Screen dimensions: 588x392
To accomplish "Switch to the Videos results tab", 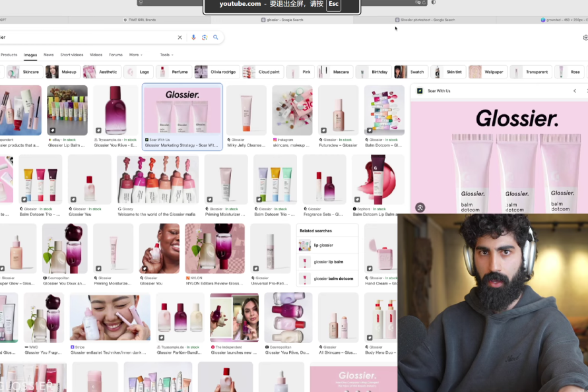I will (96, 55).
